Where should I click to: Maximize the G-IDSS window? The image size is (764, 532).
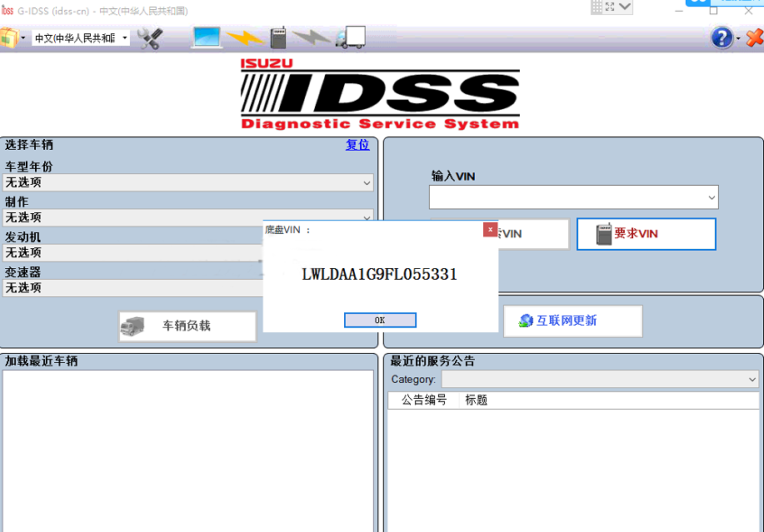click(713, 11)
